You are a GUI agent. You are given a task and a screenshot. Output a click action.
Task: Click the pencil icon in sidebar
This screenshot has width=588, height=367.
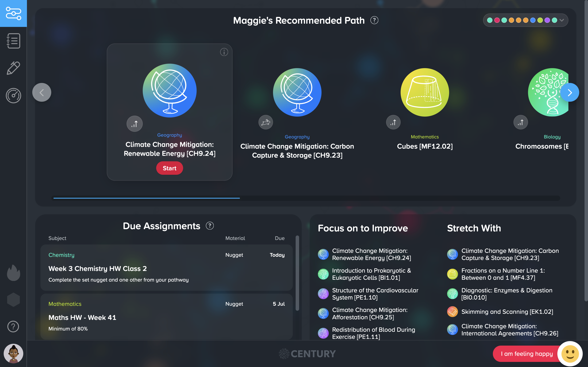tap(13, 68)
